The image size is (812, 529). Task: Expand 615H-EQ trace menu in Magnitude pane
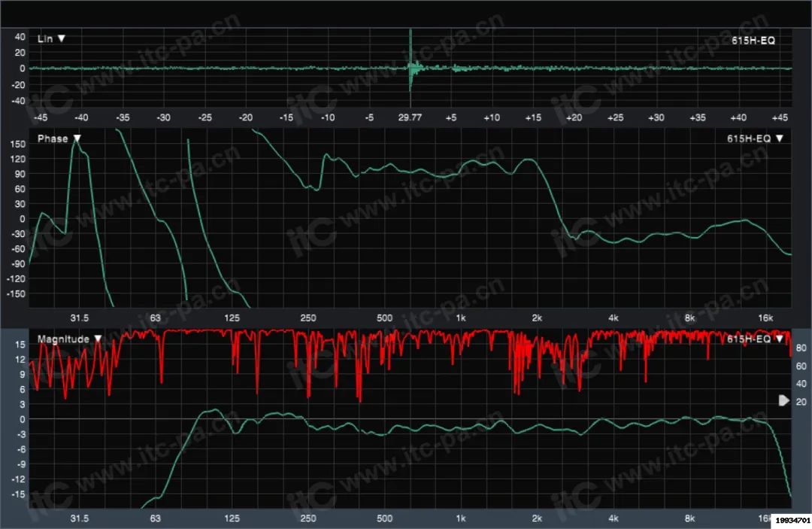[779, 339]
